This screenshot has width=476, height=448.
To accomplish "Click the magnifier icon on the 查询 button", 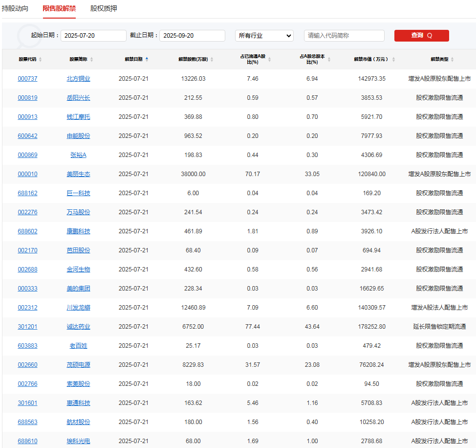I will pos(430,36).
